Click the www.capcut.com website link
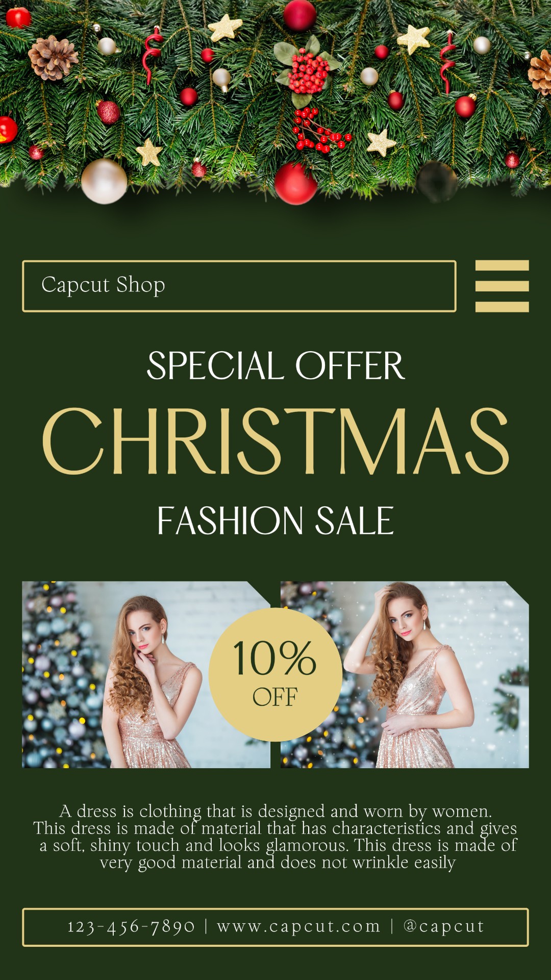The width and height of the screenshot is (551, 980). pos(299,926)
